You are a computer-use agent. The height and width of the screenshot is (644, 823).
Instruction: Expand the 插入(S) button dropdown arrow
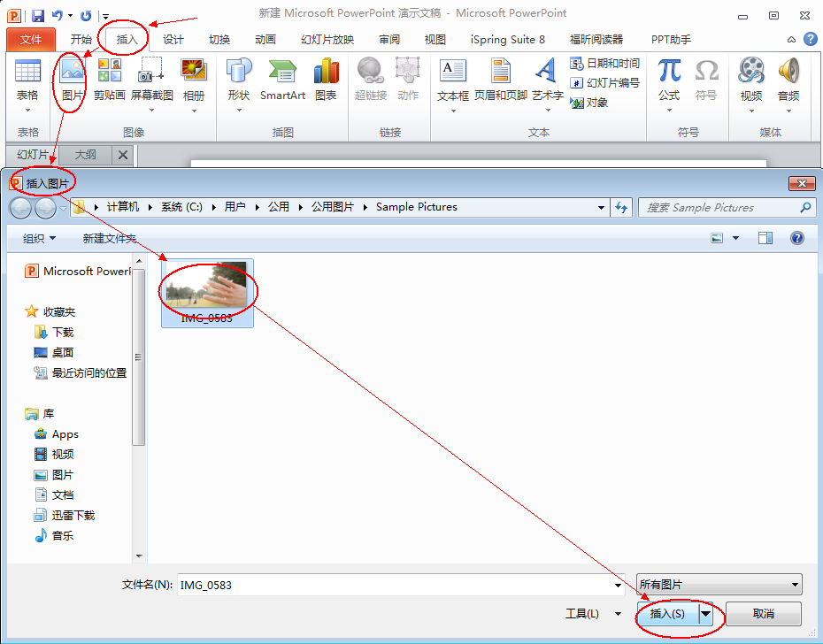click(x=706, y=614)
